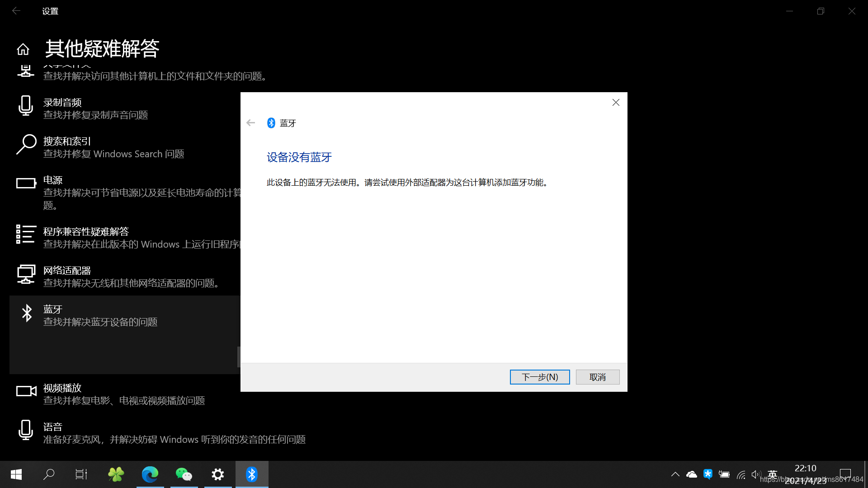Image resolution: width=868 pixels, height=488 pixels.
Task: Click the 英 input method indicator
Action: [772, 474]
